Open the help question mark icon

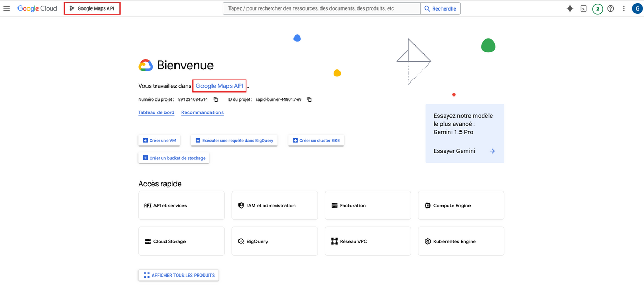pyautogui.click(x=611, y=8)
